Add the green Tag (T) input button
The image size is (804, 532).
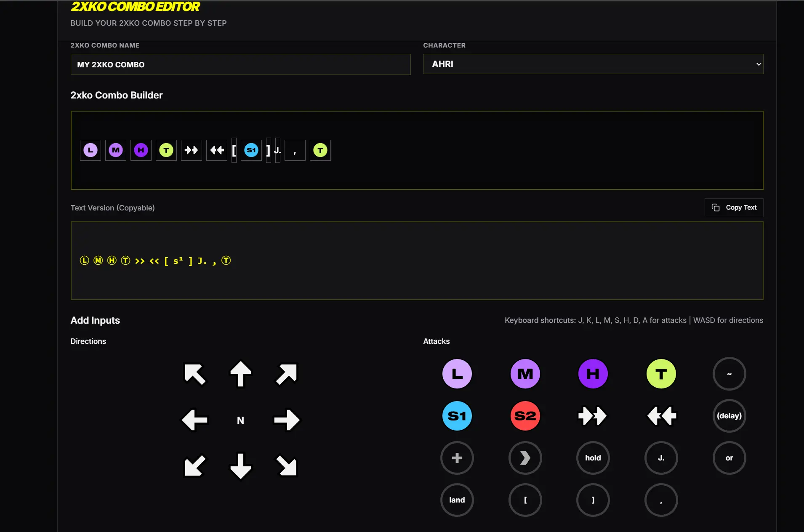[x=661, y=374]
